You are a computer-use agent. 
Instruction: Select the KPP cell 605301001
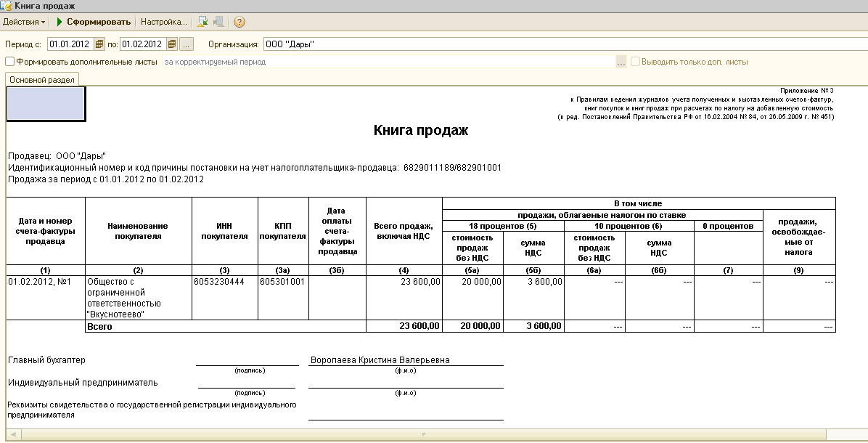coord(284,298)
